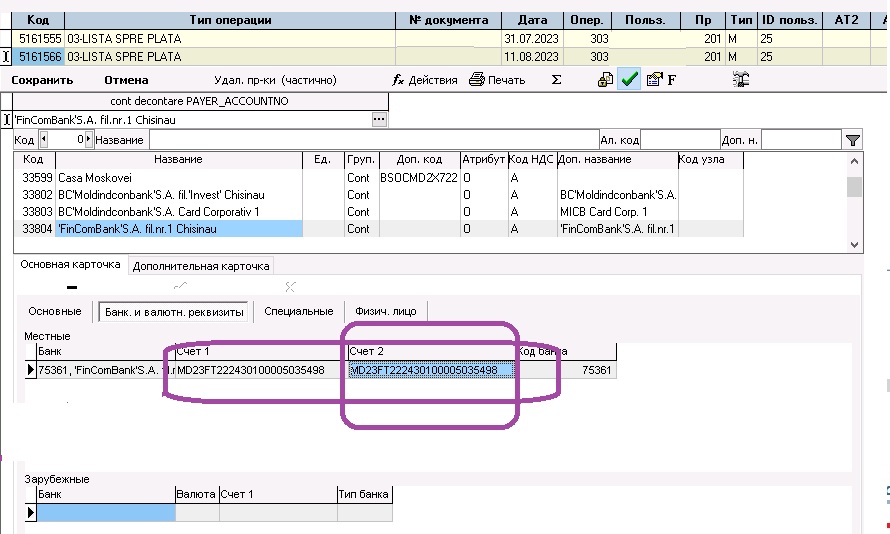
Task: Click Доп. код column header
Action: pos(419,159)
